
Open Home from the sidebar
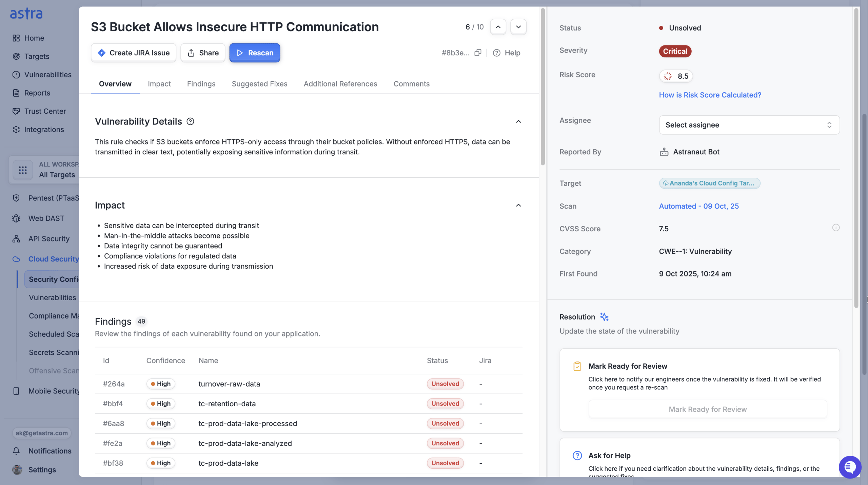tap(34, 38)
